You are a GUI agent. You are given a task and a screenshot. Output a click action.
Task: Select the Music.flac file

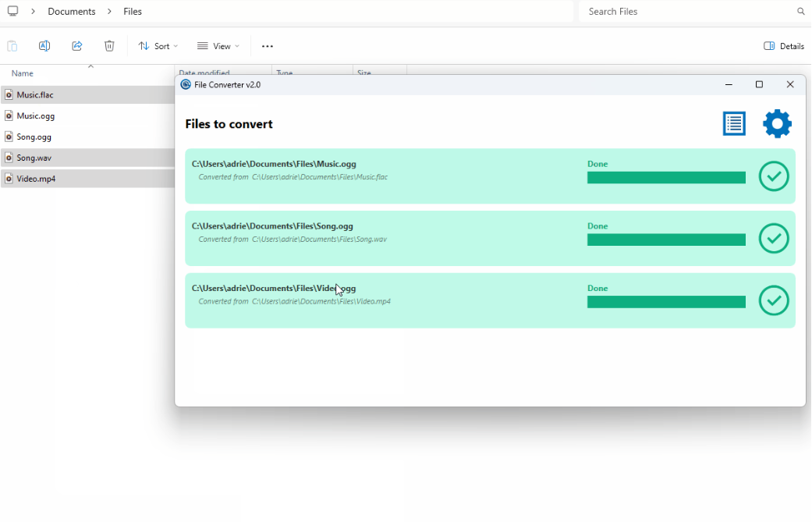pyautogui.click(x=35, y=95)
